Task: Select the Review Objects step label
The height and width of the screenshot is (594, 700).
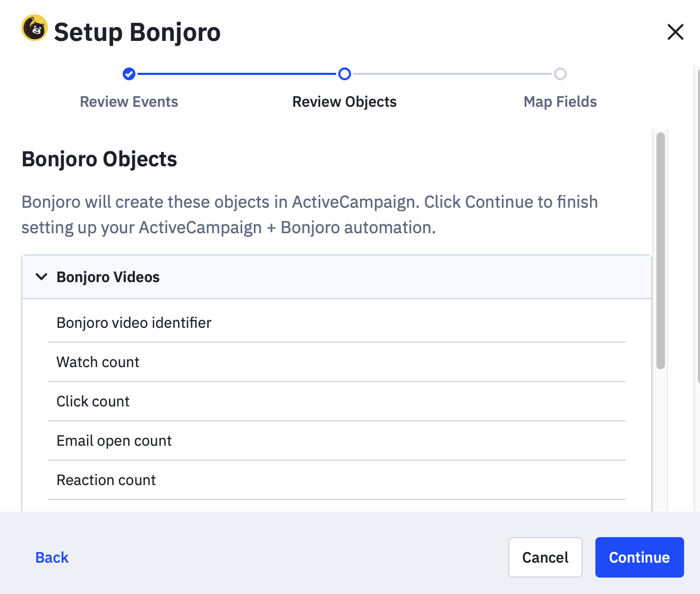Action: click(x=345, y=101)
